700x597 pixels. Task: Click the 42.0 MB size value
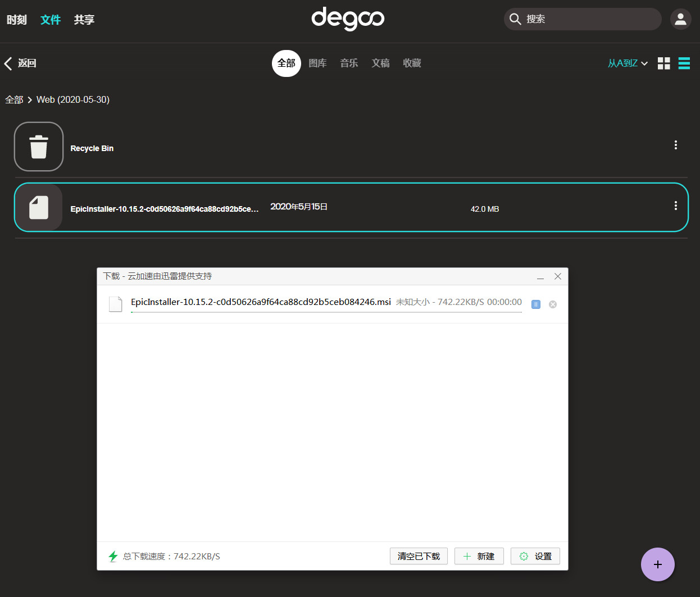(485, 209)
